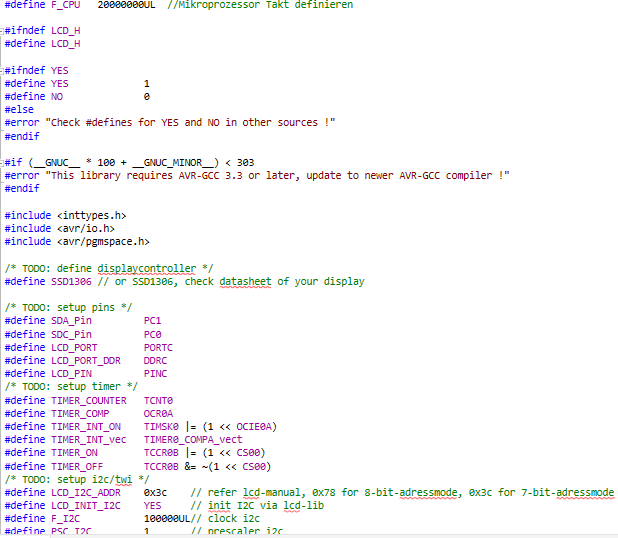Click the DDRC value
The height and width of the screenshot is (538, 618).
pyautogui.click(x=155, y=361)
